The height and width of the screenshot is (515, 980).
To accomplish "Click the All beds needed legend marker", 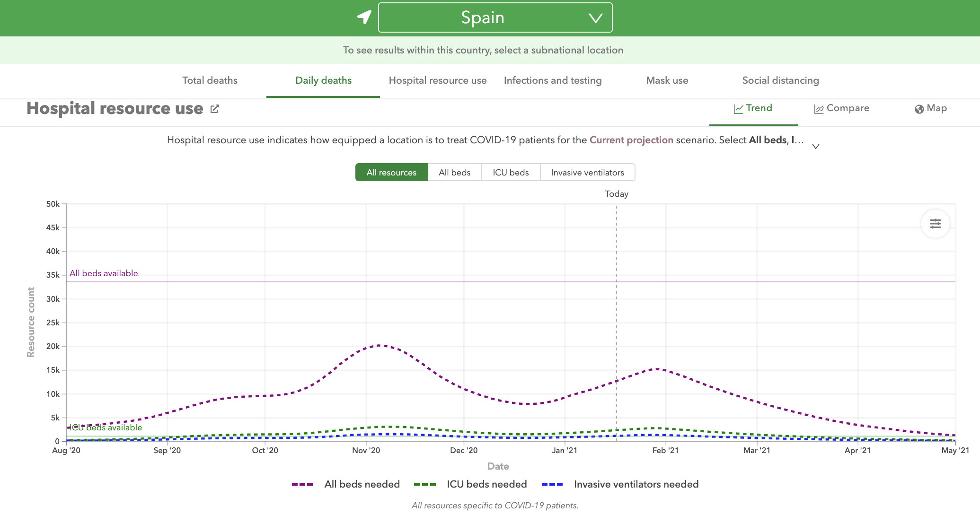I will point(302,484).
